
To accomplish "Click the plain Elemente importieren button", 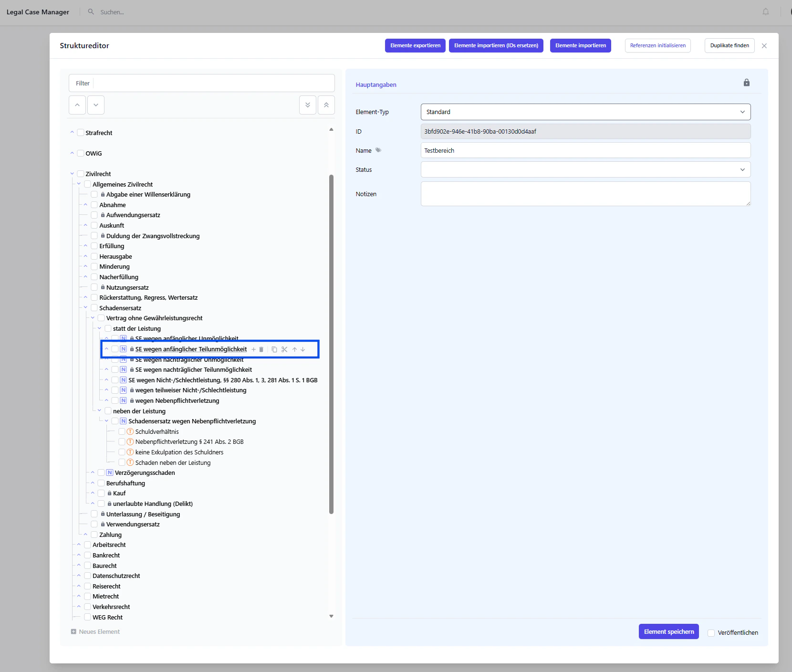I will (581, 45).
